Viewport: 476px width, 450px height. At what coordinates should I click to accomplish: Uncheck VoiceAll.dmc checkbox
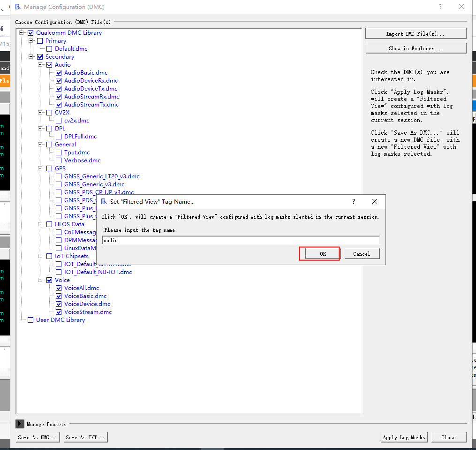(x=59, y=288)
